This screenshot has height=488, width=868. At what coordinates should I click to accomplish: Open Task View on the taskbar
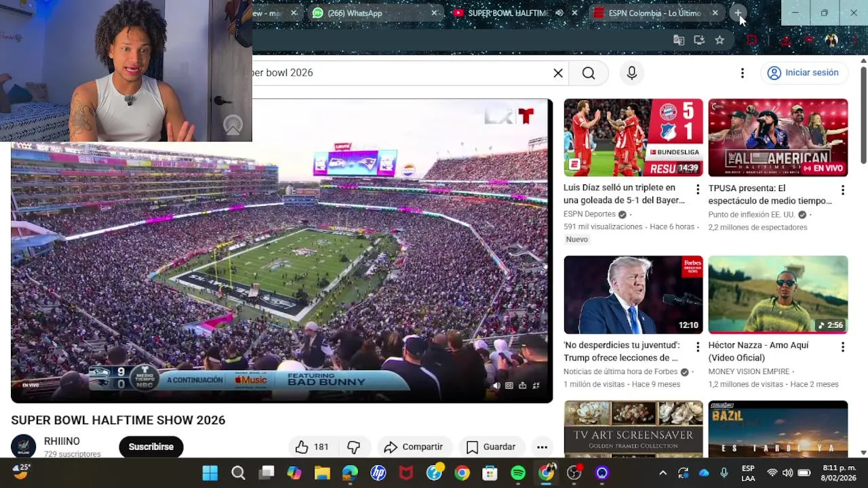pyautogui.click(x=267, y=473)
